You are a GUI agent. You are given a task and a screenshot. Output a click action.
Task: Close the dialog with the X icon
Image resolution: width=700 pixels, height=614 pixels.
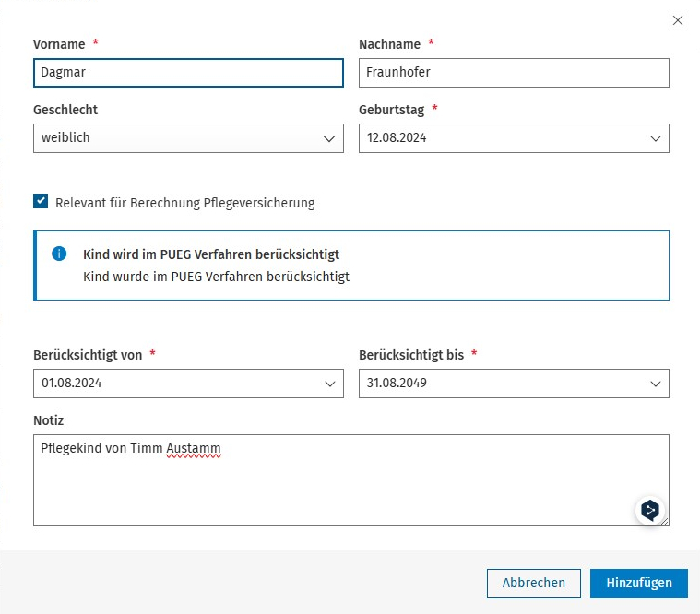click(678, 20)
